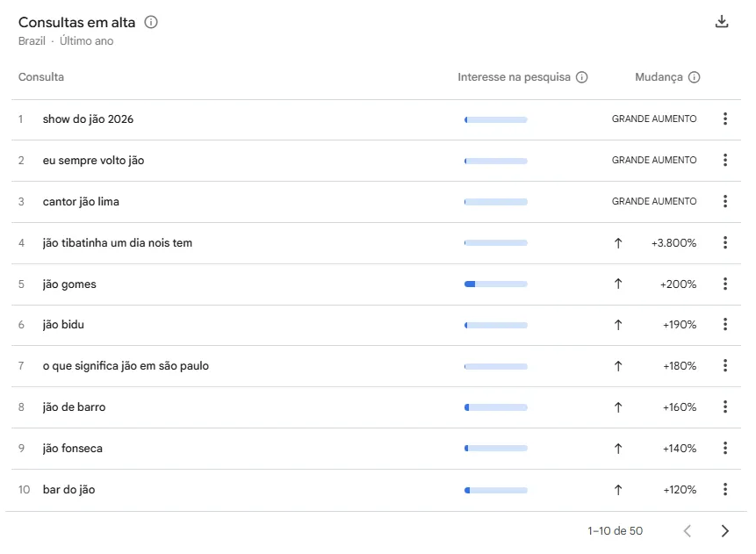
Task: Open query jão gomes
Action: pos(69,284)
